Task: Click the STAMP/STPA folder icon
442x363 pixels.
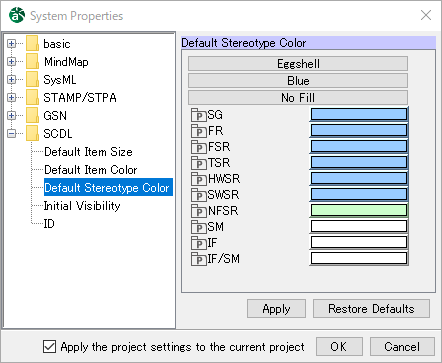Action: point(32,98)
